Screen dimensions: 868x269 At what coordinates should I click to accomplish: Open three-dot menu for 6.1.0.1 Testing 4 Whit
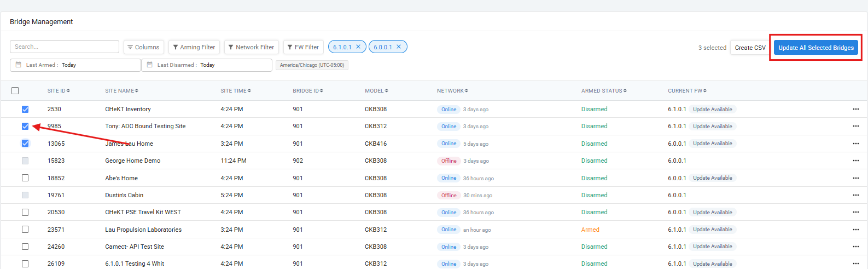coord(855,264)
